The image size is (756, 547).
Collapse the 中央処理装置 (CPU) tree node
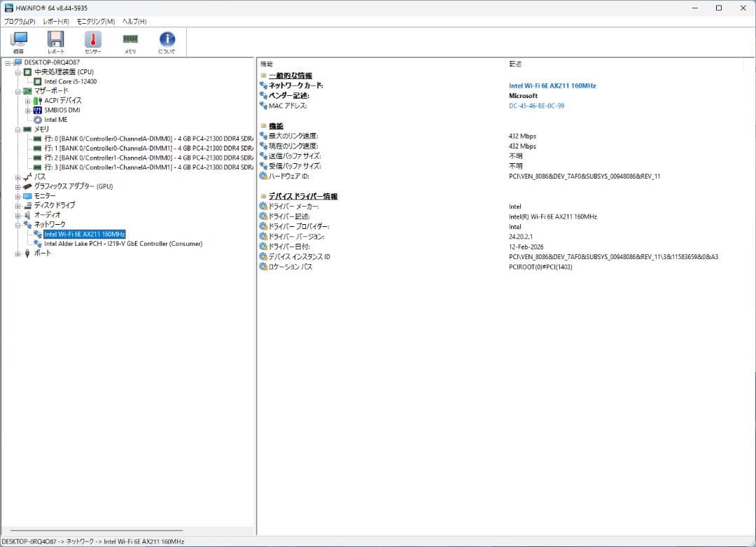point(17,72)
